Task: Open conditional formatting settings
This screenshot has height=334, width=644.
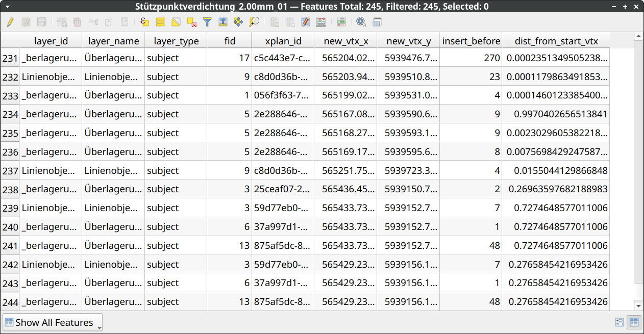Action: [341, 22]
